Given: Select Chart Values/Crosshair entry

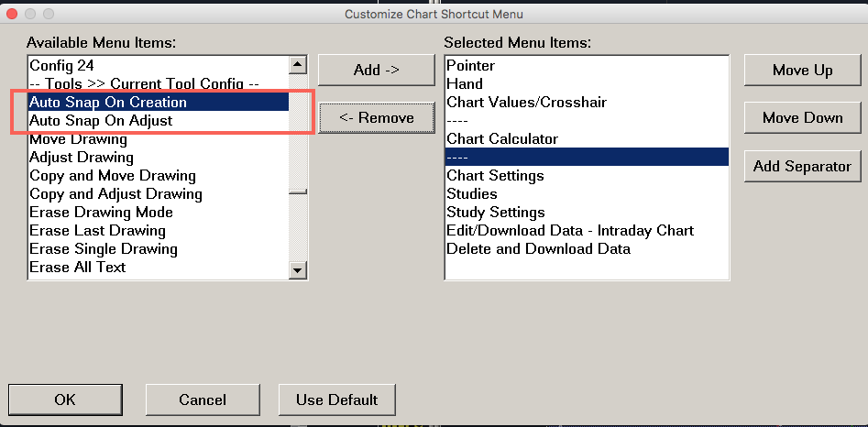Looking at the screenshot, I should (x=587, y=103).
